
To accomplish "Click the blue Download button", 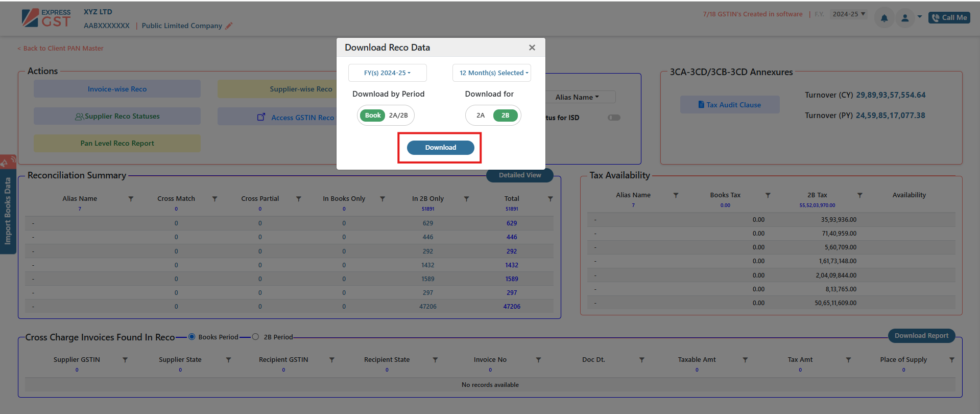I will coord(440,148).
